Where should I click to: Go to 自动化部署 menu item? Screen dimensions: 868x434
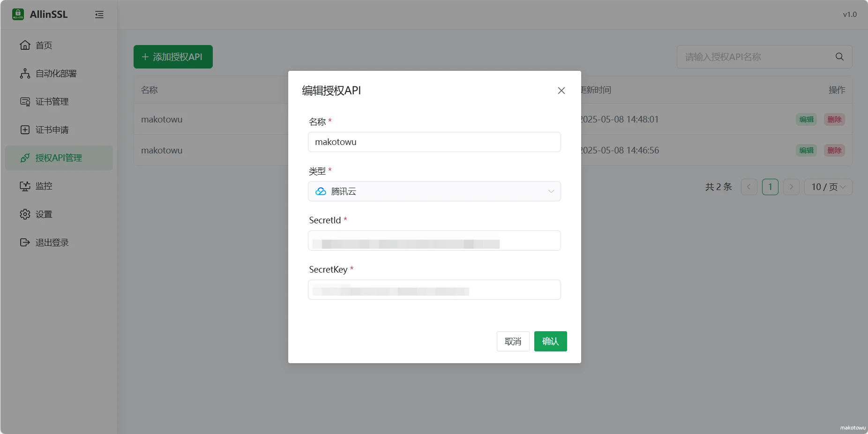59,73
